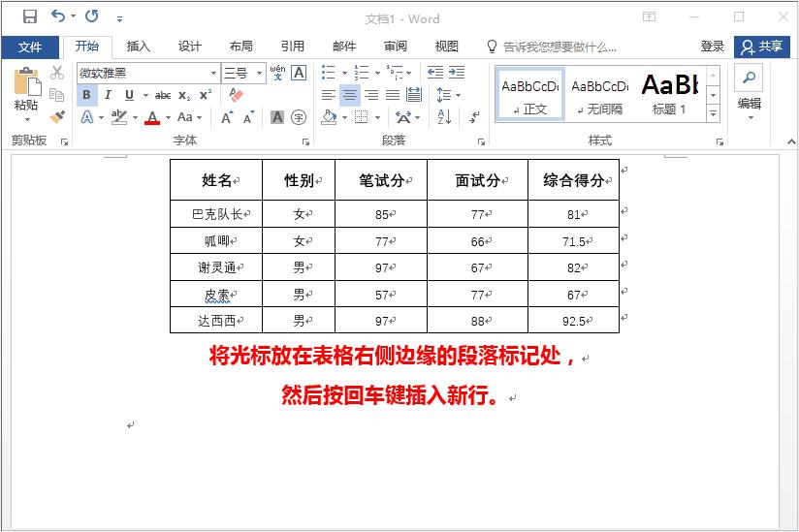The height and width of the screenshot is (532, 799).
Task: Switch to the 邮件 tab
Action: click(344, 47)
